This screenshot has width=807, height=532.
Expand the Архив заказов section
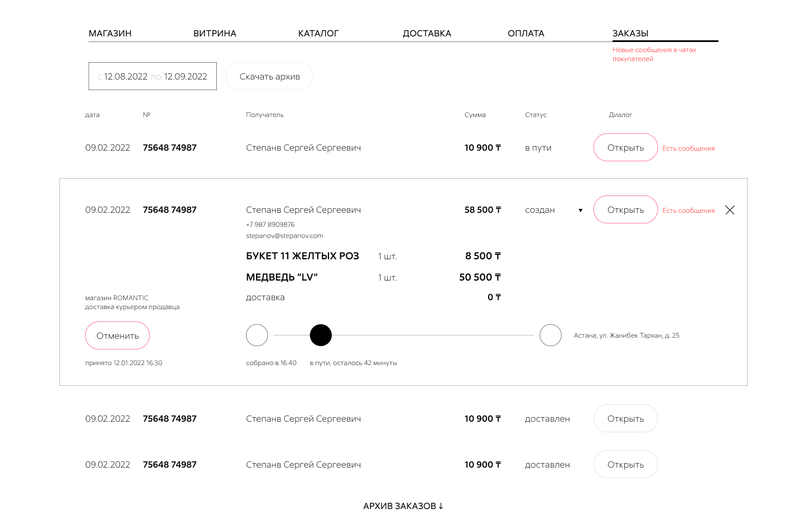(x=403, y=506)
